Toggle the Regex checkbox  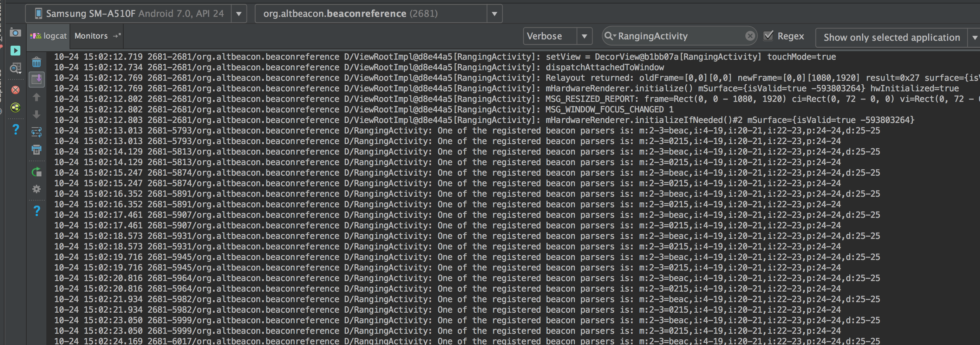[x=769, y=36]
